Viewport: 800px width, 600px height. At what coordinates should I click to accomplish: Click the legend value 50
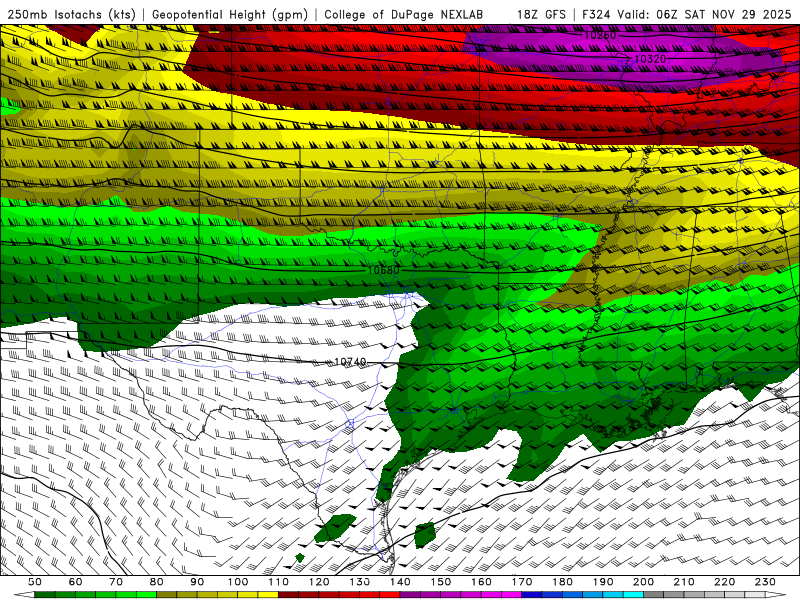(x=35, y=582)
